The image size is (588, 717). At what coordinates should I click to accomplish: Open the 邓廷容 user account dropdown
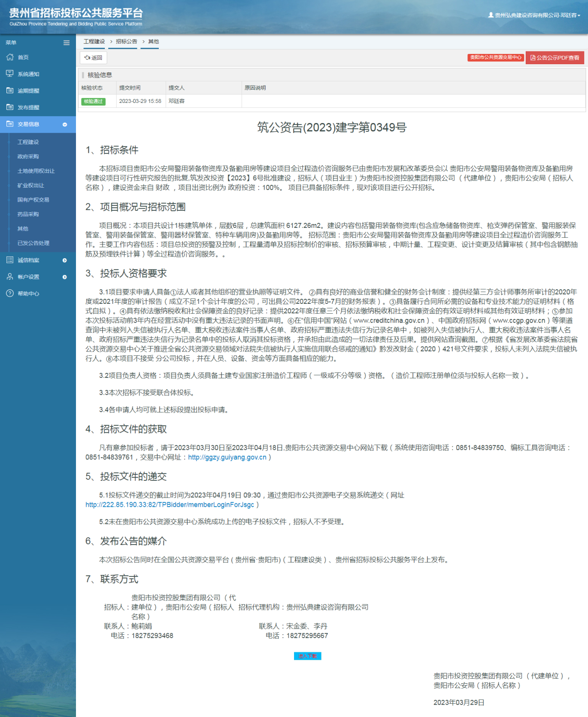click(x=533, y=15)
